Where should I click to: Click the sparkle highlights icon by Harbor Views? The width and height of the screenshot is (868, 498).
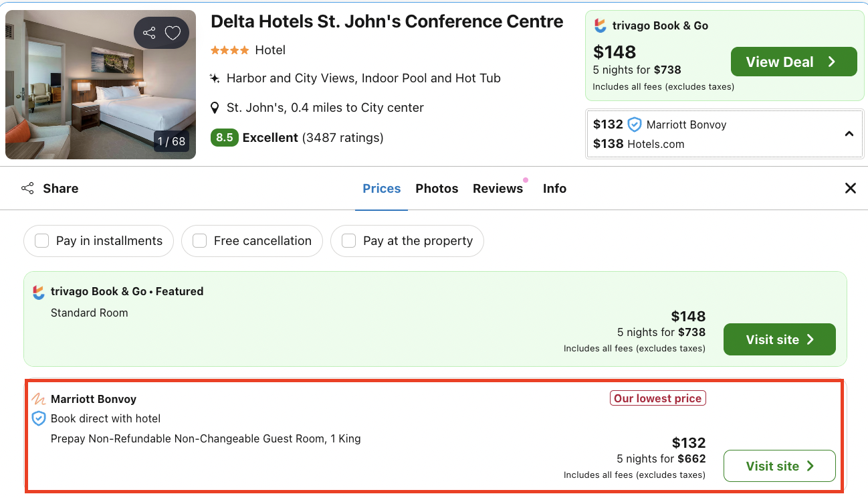(215, 78)
